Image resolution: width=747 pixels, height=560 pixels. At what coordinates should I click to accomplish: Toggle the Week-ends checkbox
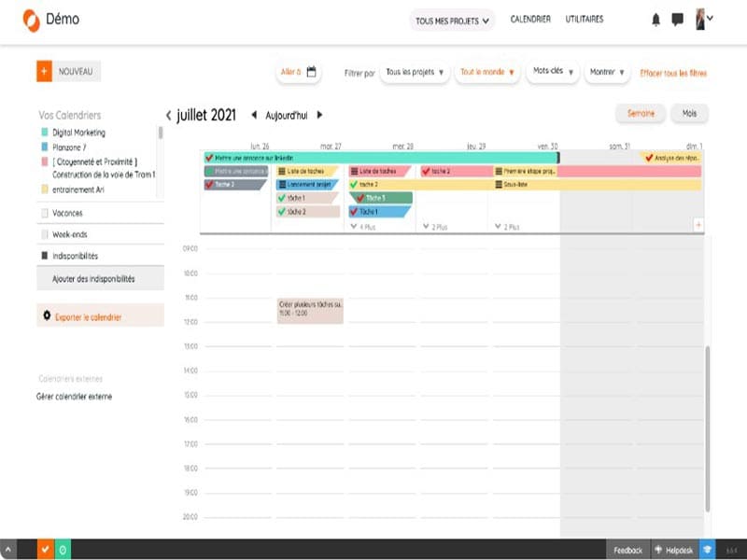45,234
